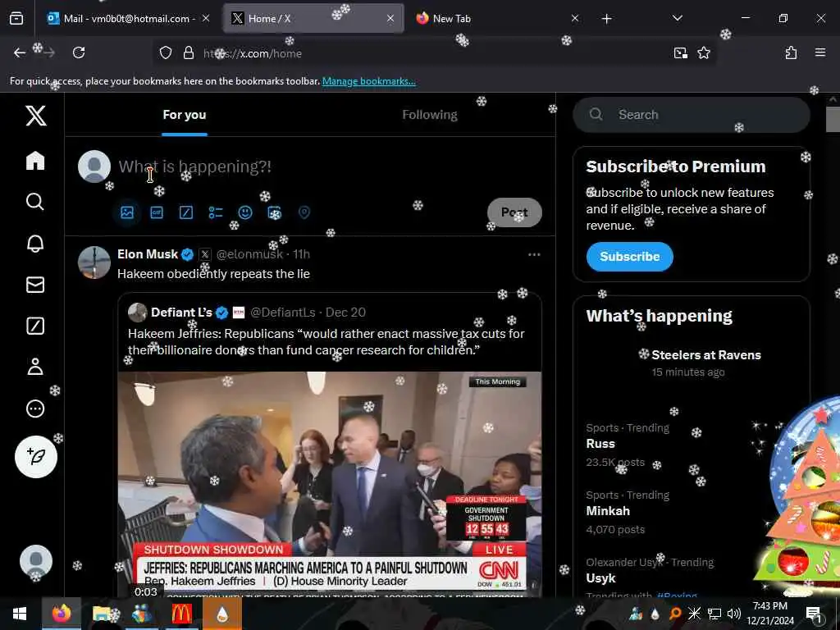
Task: Open Profile icon in sidebar
Action: (x=35, y=367)
